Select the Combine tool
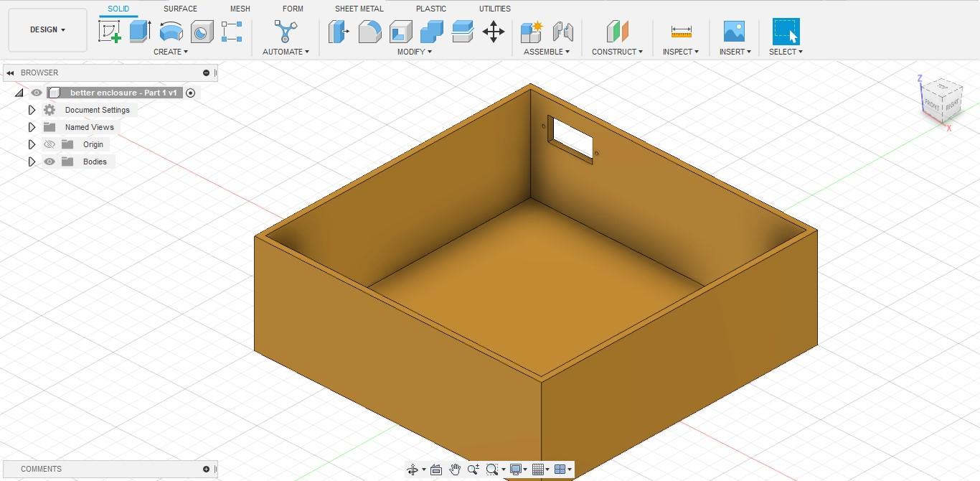This screenshot has height=481, width=980. tap(432, 32)
